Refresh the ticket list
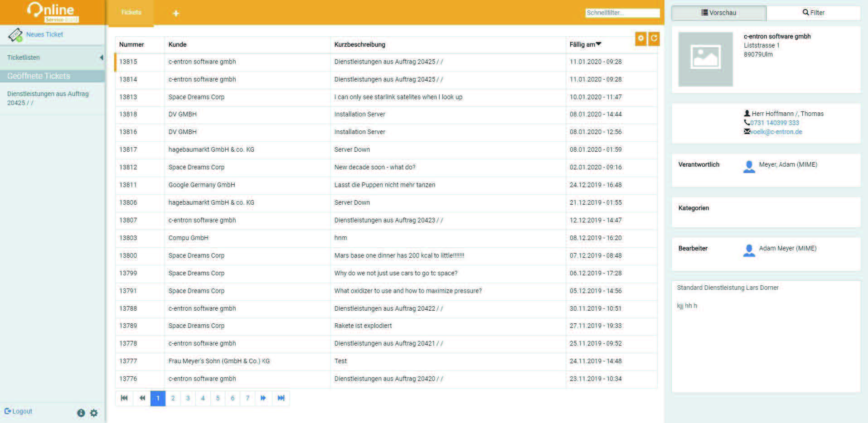Screen dimensions: 868x423 654,39
